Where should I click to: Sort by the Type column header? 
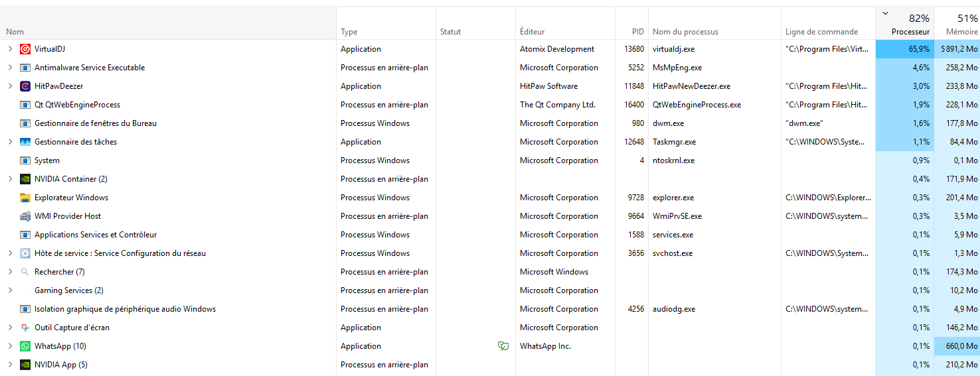tap(386, 23)
